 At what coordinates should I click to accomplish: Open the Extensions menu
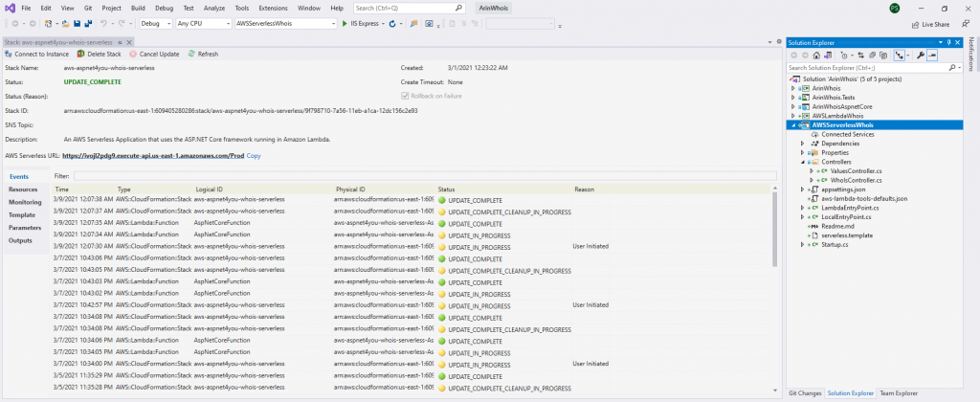coord(272,9)
